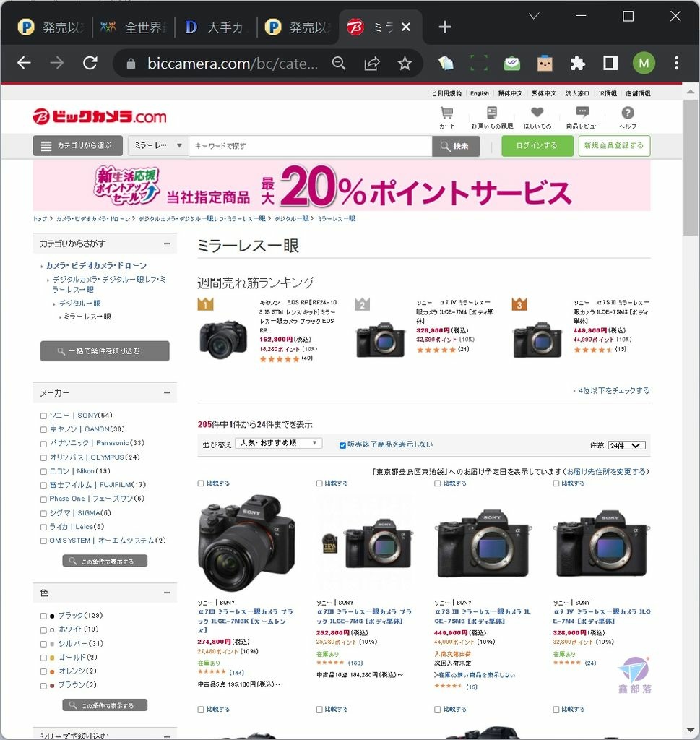The image size is (700, 740).
Task: Reload the page with the refresh icon
Action: click(x=90, y=63)
